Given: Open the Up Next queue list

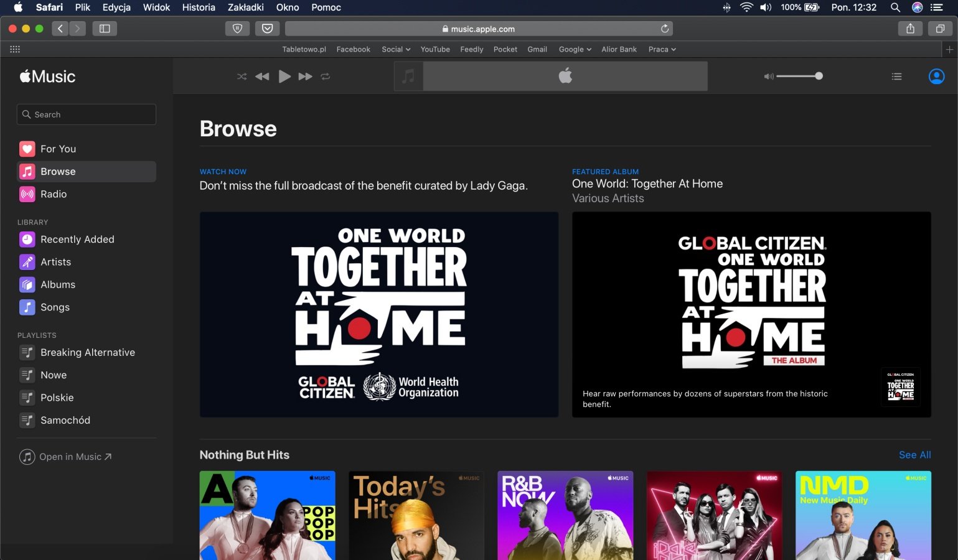Looking at the screenshot, I should point(896,77).
